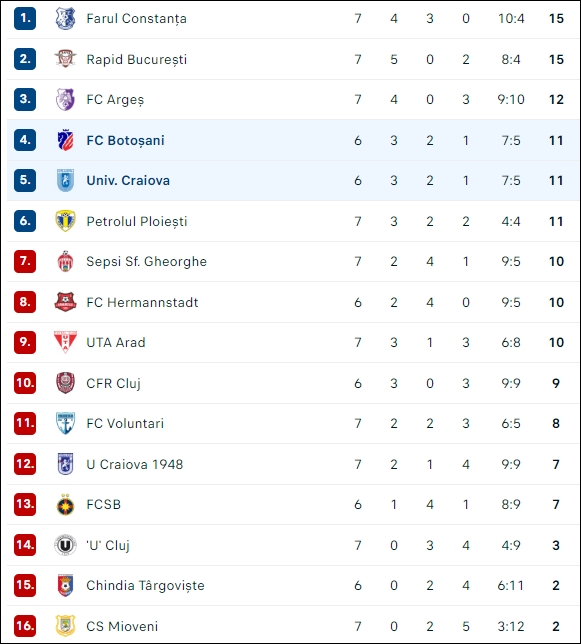Click the 10:4 goal difference for Farul
The height and width of the screenshot is (644, 581).
click(x=511, y=18)
